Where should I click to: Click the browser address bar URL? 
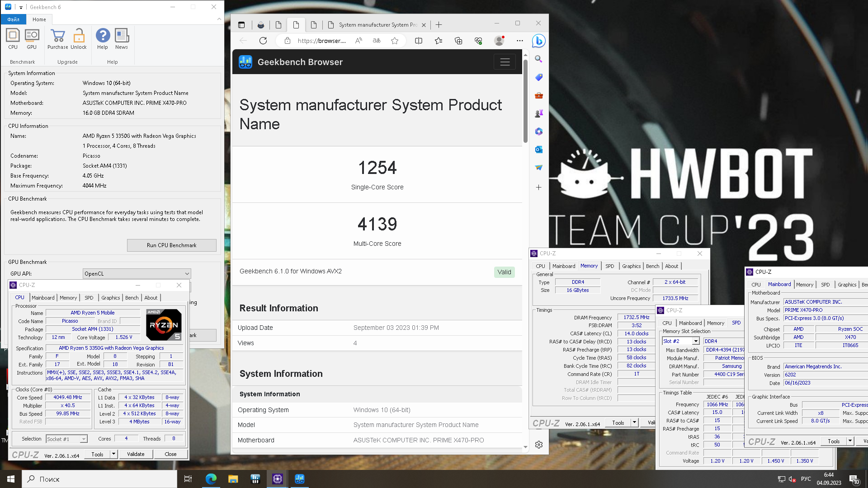point(322,41)
